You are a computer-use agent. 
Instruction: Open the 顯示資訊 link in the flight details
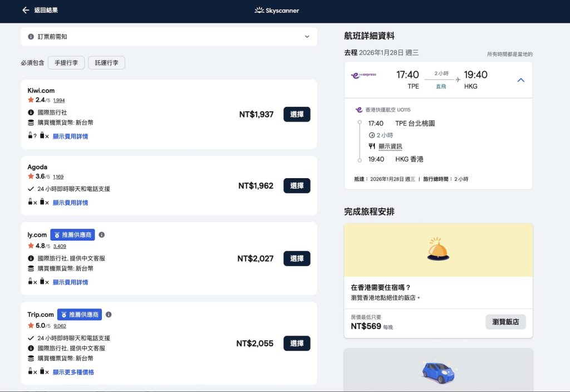pyautogui.click(x=390, y=146)
